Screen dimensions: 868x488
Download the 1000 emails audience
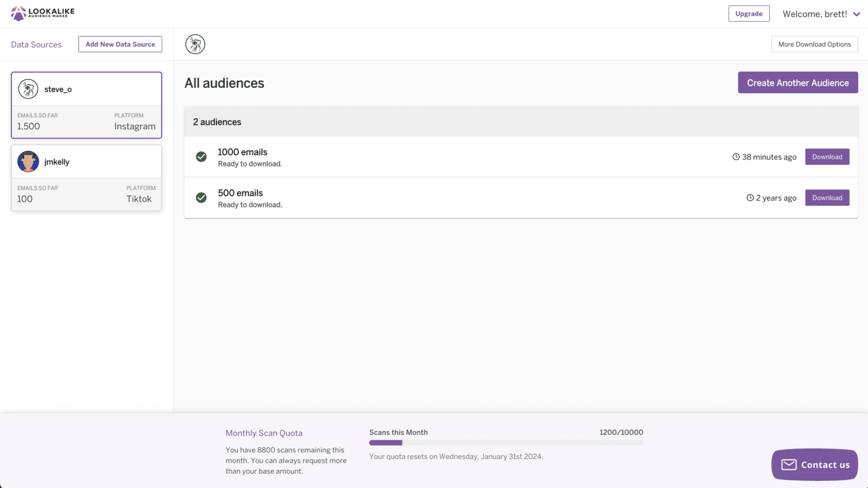(827, 157)
